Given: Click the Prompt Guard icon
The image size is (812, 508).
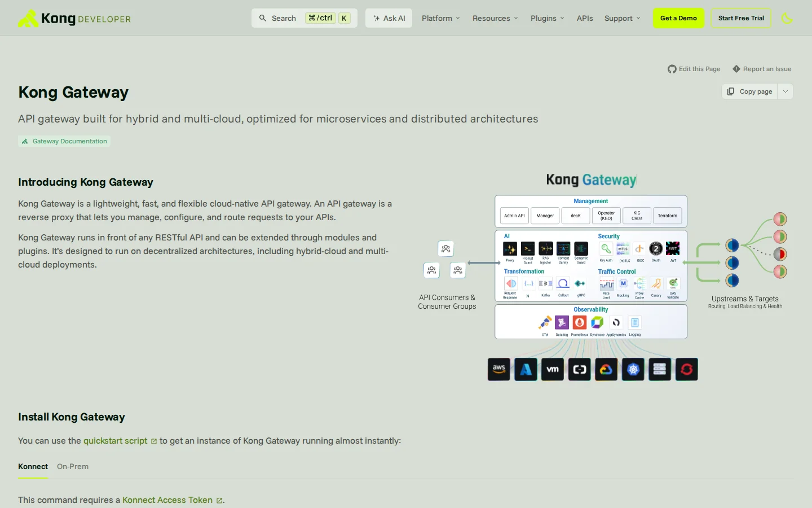Looking at the screenshot, I should point(528,249).
